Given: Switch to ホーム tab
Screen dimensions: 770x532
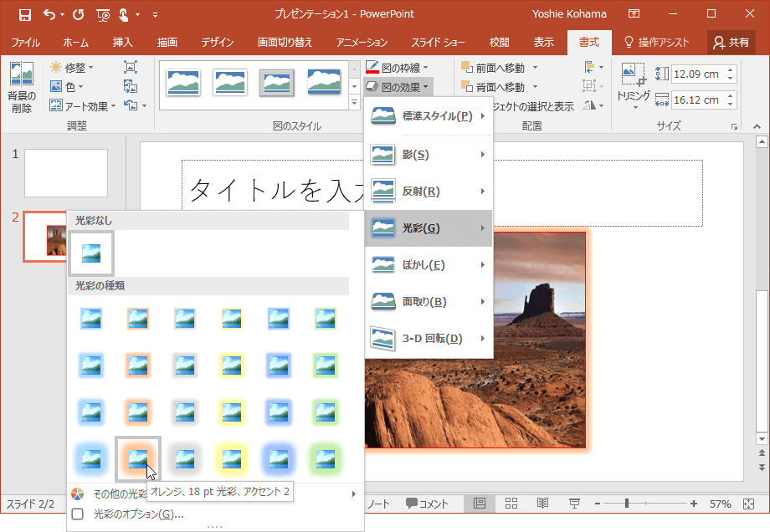Looking at the screenshot, I should coord(75,42).
